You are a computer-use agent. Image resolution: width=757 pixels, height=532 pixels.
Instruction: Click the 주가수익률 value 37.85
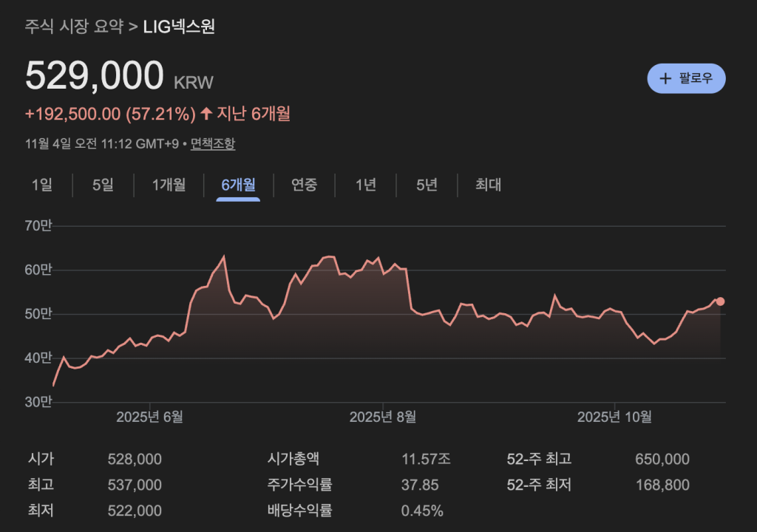click(420, 485)
